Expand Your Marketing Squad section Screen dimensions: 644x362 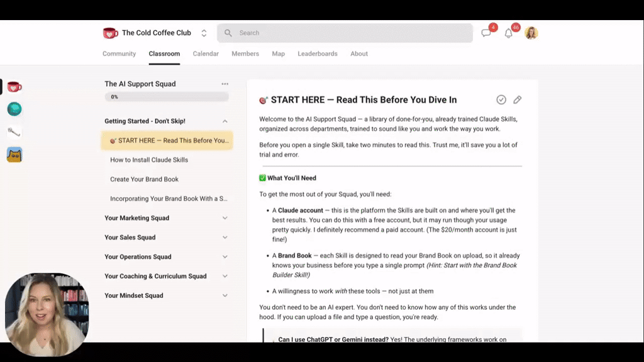pyautogui.click(x=166, y=218)
